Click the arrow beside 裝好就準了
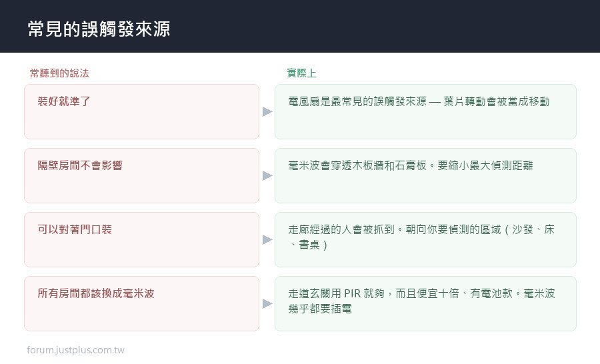The height and width of the screenshot is (364, 600). (267, 112)
